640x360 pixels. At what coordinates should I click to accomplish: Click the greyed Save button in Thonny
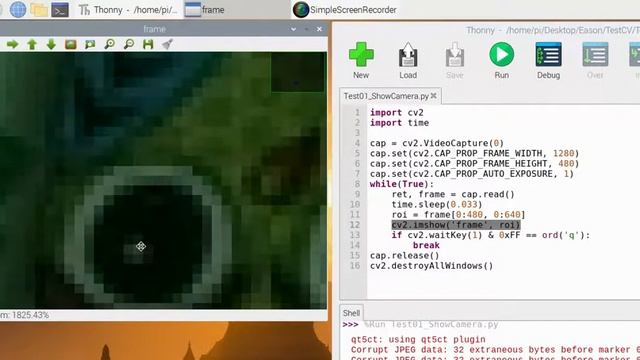(455, 60)
